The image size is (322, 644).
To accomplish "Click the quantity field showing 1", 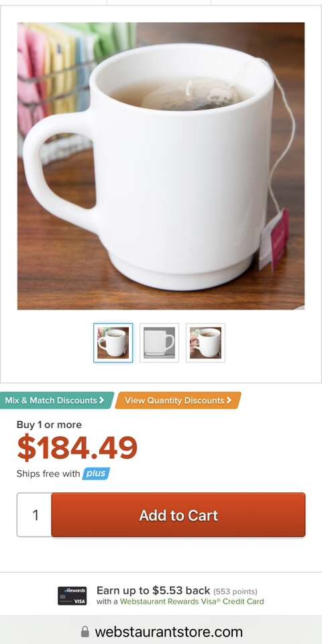I will (34, 515).
